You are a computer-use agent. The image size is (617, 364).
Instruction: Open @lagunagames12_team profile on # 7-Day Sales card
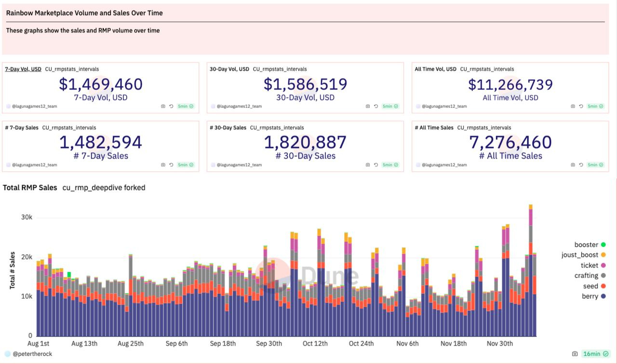(x=34, y=165)
